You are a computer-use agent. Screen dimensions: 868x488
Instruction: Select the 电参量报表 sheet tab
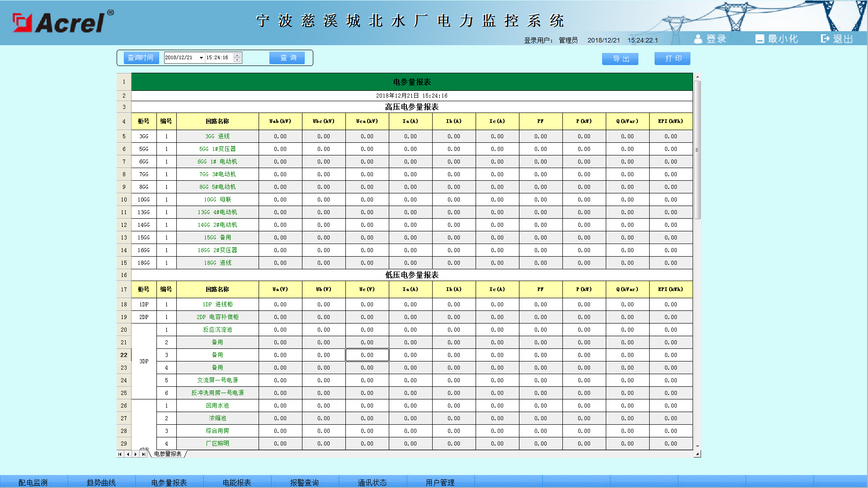[168, 454]
